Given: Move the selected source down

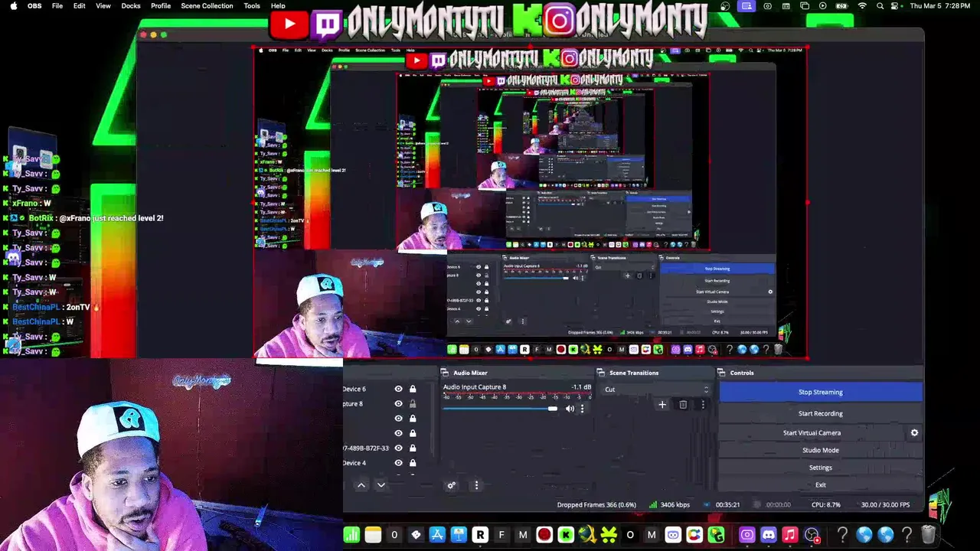Looking at the screenshot, I should coord(381,485).
